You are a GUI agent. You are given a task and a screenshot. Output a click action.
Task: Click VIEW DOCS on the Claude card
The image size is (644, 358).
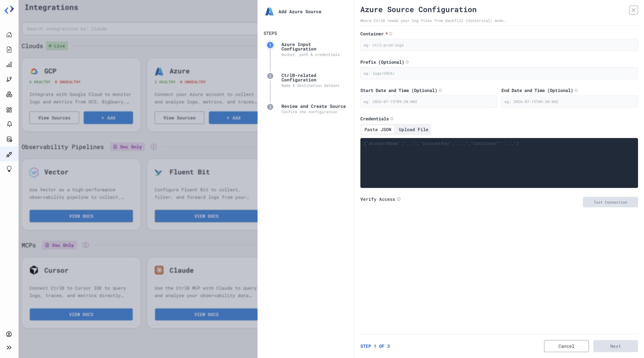tap(206, 314)
